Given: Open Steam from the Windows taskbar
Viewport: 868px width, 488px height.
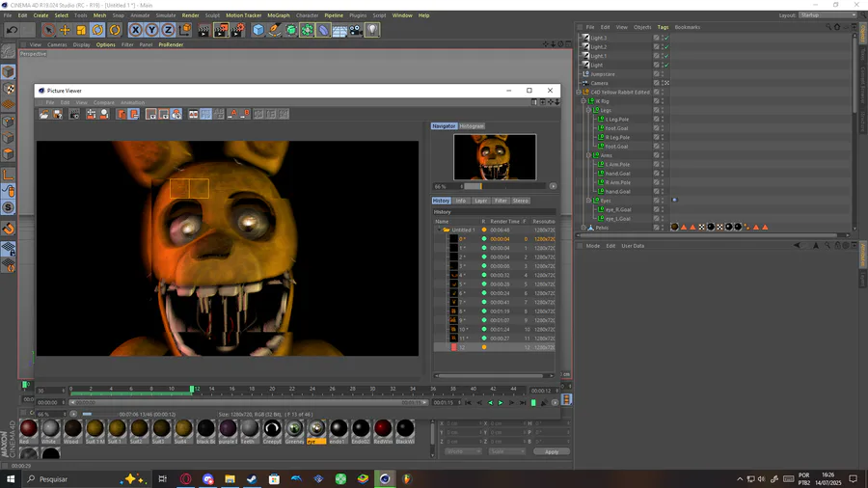Looking at the screenshot, I should (x=252, y=479).
